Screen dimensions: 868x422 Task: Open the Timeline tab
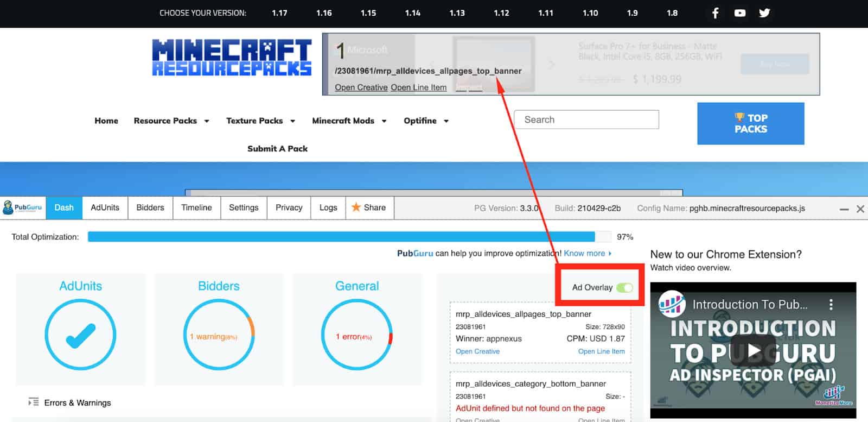point(196,207)
